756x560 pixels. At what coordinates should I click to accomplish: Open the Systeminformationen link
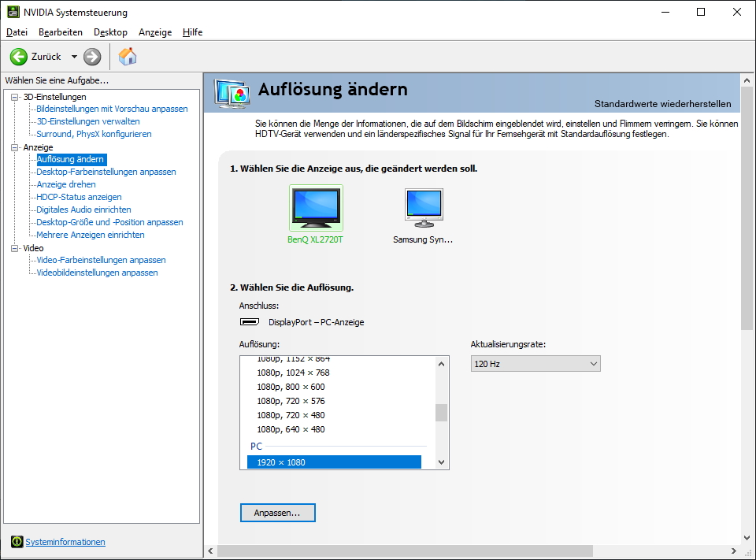pos(65,542)
